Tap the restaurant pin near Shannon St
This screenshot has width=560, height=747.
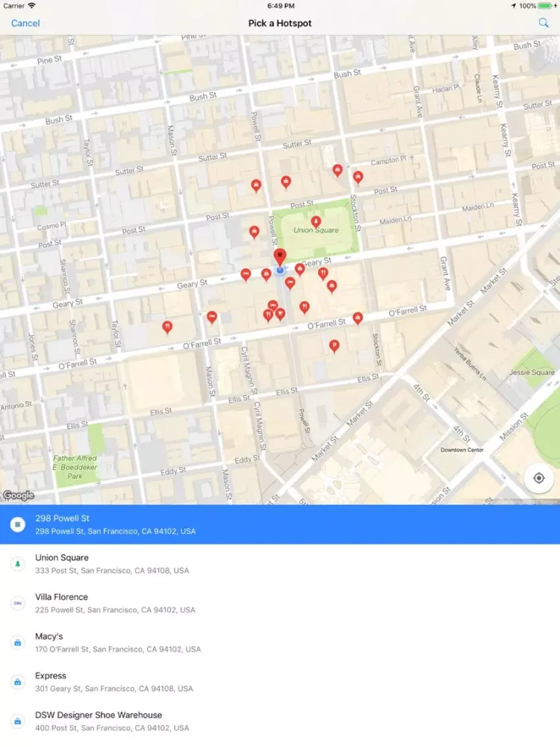tap(167, 327)
